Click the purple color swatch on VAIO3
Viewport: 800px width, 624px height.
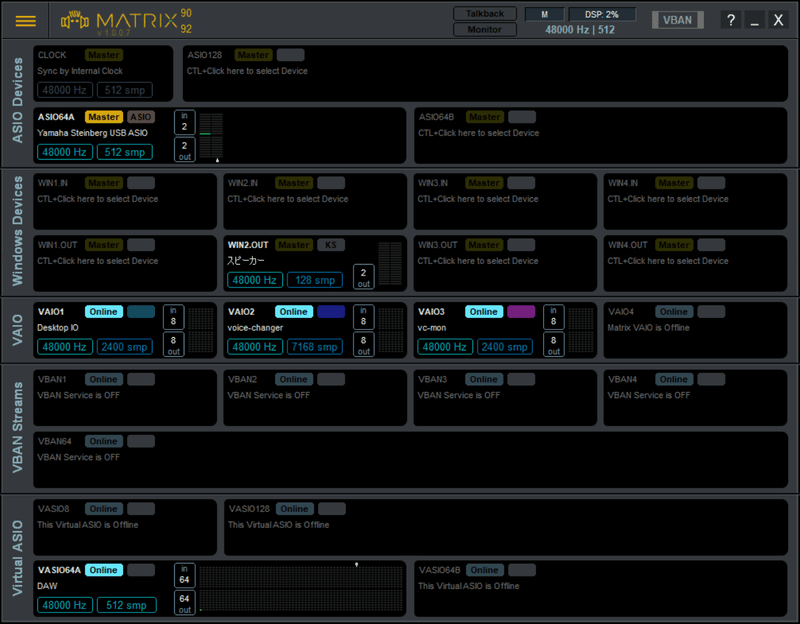[x=521, y=312]
